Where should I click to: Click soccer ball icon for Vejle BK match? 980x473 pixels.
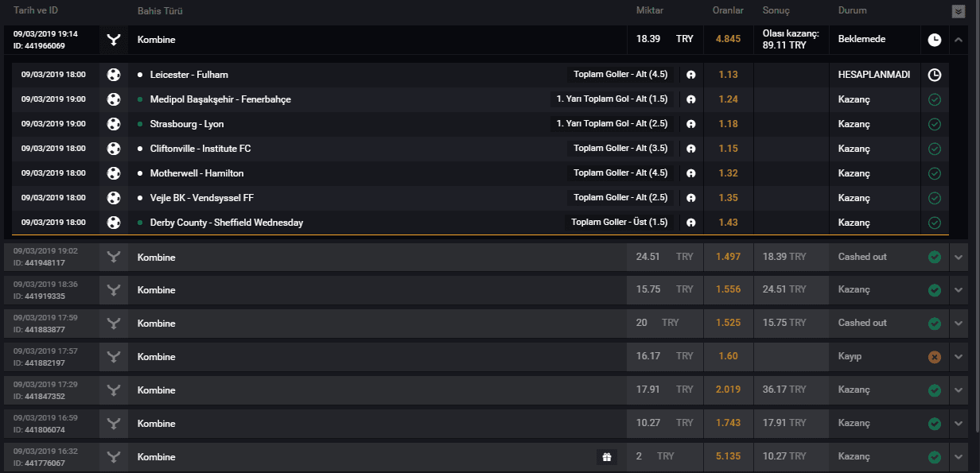tap(114, 198)
